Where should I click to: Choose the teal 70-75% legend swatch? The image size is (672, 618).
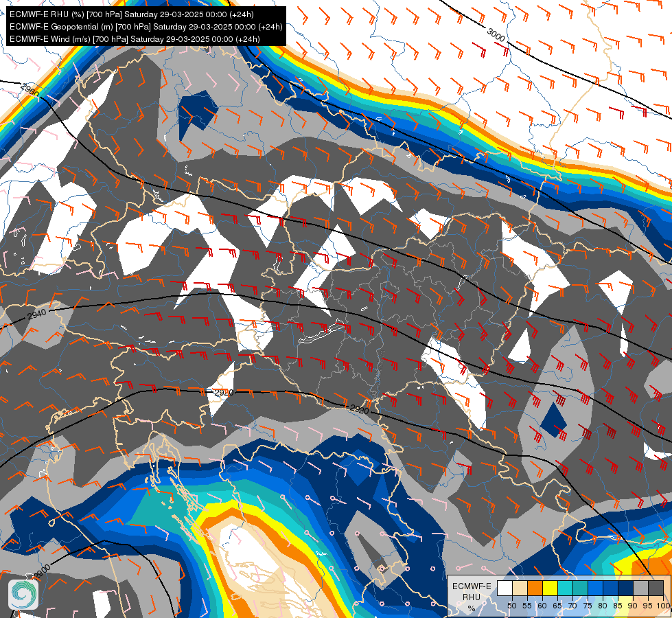[x=580, y=588]
